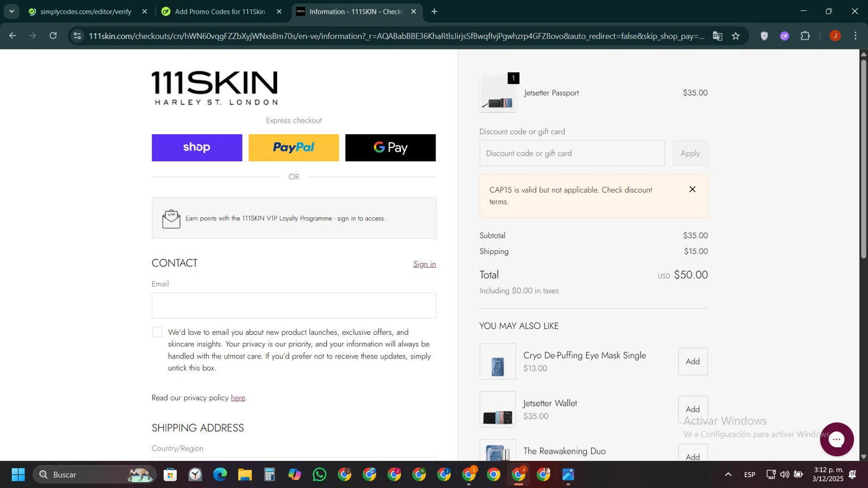Click the translate page icon
The height and width of the screenshot is (488, 868).
click(718, 36)
